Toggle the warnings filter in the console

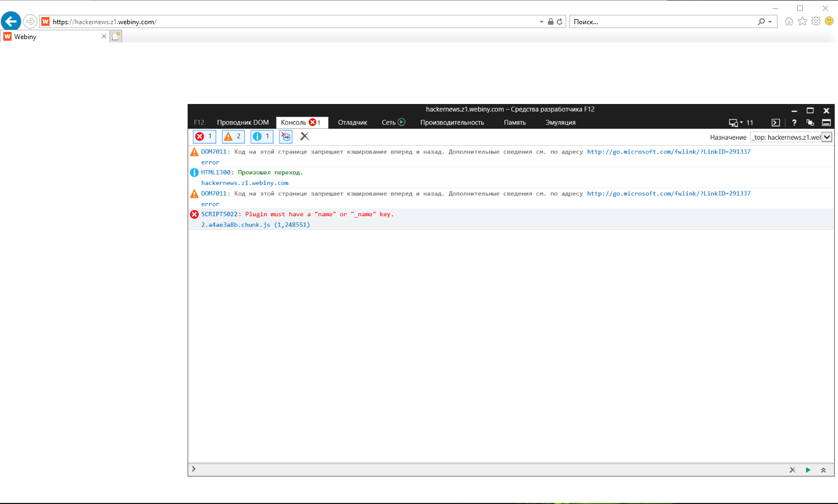(233, 136)
